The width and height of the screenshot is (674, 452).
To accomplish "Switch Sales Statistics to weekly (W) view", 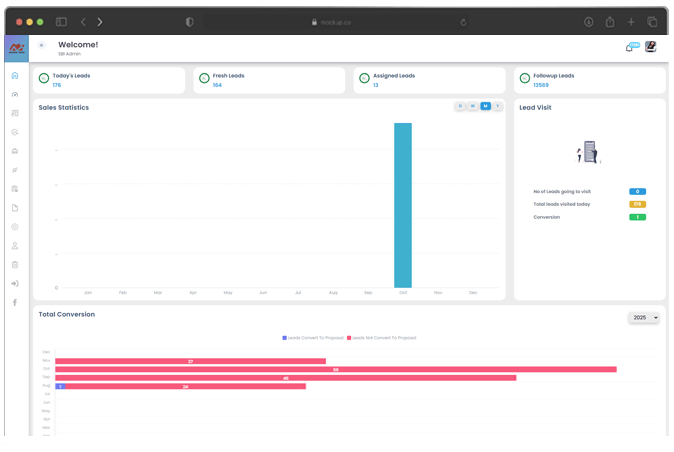I will tap(473, 106).
